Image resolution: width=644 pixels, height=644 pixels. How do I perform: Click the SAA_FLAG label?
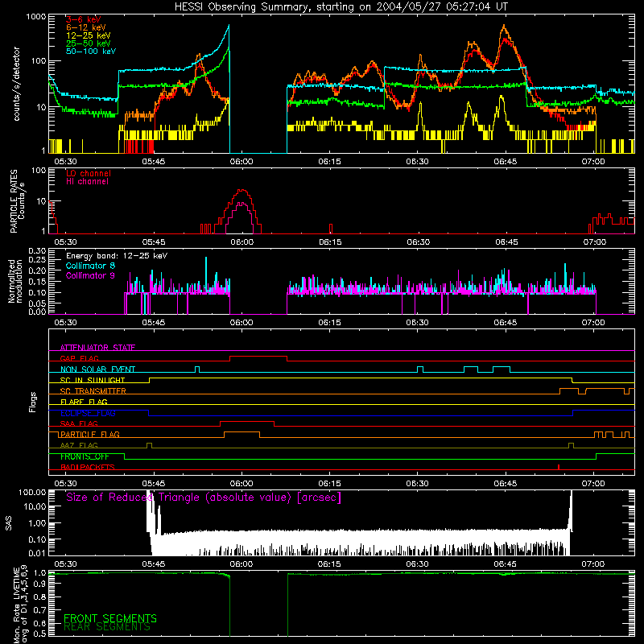(x=79, y=423)
